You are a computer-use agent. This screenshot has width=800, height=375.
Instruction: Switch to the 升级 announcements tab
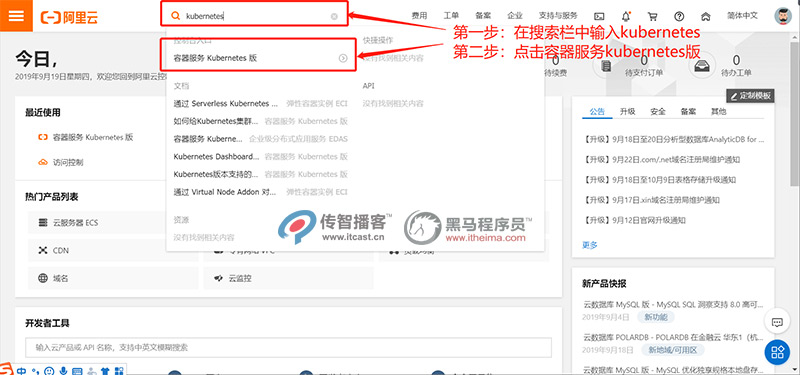tap(628, 111)
